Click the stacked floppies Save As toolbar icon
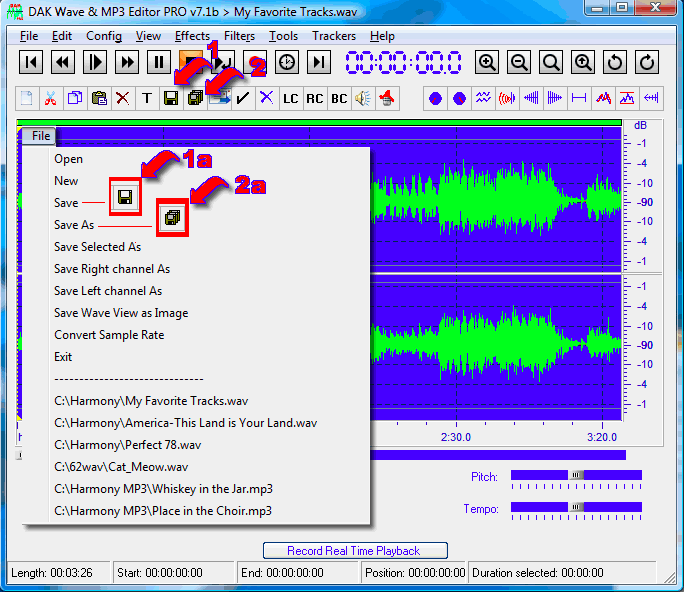 click(x=195, y=98)
